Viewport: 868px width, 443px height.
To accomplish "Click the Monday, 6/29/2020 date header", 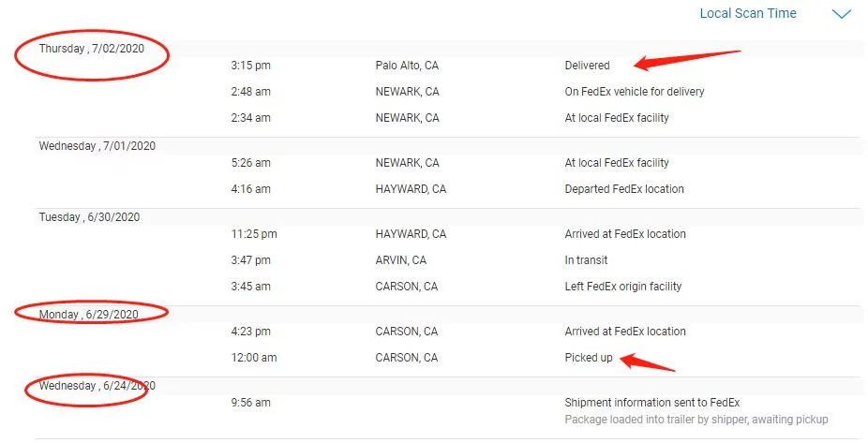I will [x=88, y=315].
